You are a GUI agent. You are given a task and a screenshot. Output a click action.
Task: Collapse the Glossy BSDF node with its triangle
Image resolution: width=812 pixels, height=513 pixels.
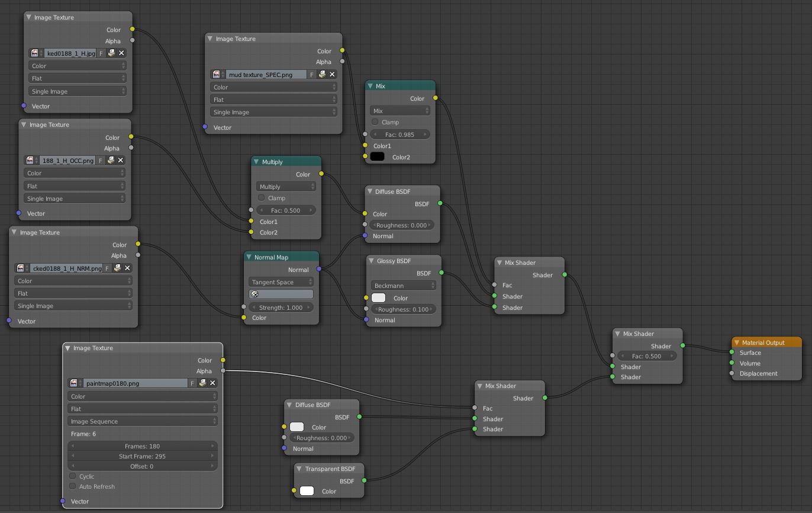pos(372,261)
